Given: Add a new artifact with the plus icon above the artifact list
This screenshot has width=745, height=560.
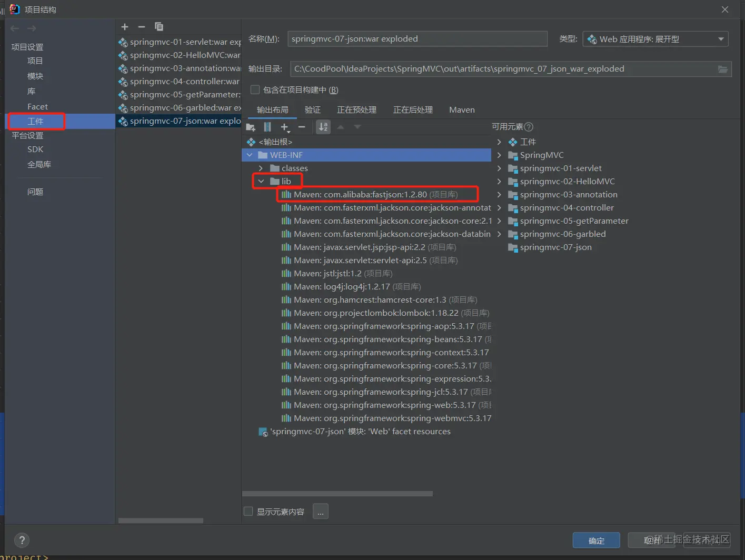Looking at the screenshot, I should click(x=125, y=27).
